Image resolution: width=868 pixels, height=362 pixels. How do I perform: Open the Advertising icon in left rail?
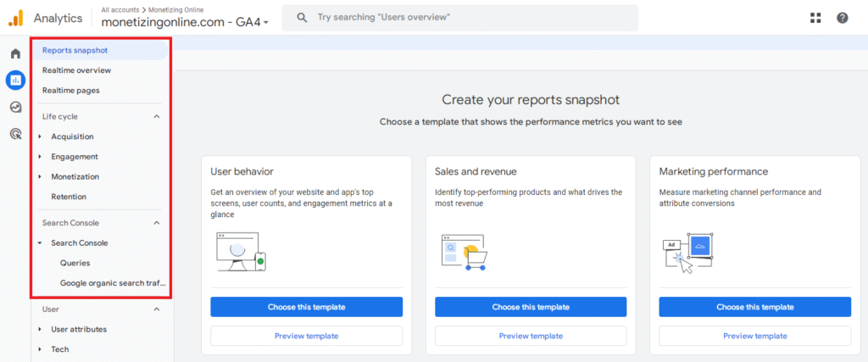(x=15, y=133)
